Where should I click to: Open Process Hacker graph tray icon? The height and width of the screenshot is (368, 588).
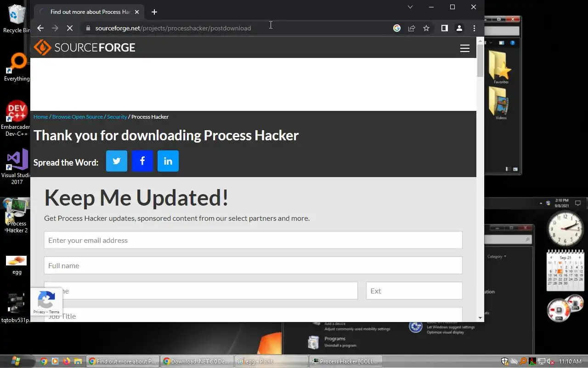[x=532, y=362]
